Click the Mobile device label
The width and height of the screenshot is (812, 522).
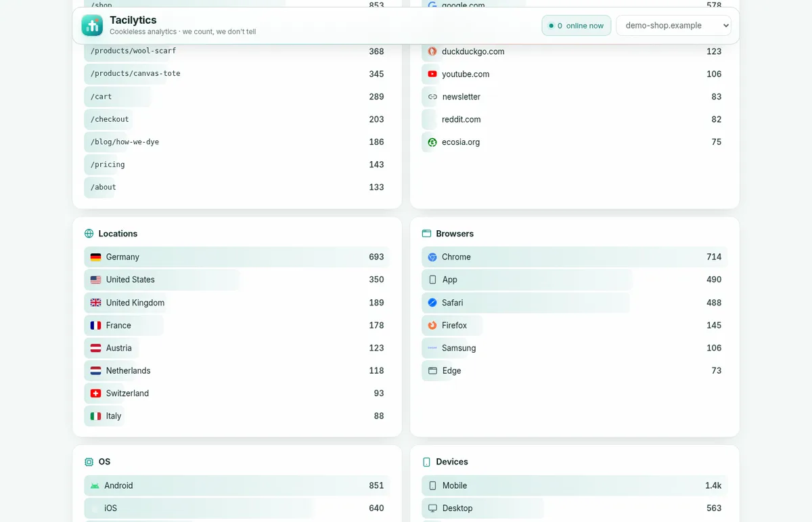click(x=455, y=485)
